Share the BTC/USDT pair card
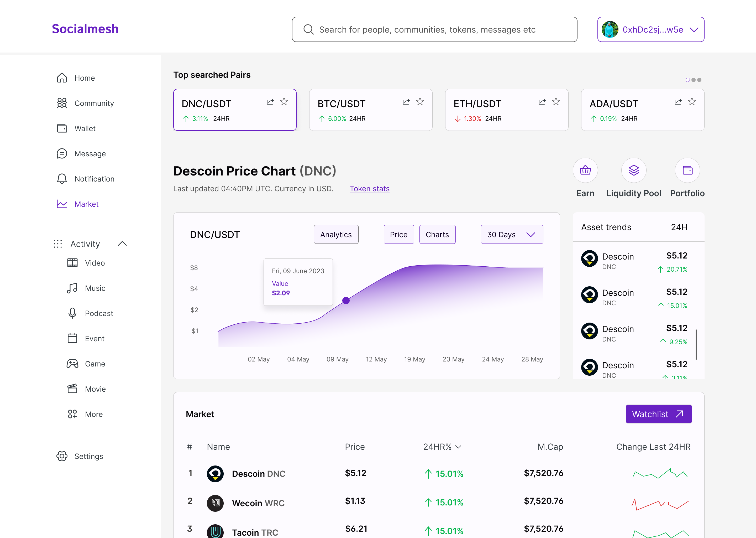Screen dimensions: 756x538 tap(406, 102)
